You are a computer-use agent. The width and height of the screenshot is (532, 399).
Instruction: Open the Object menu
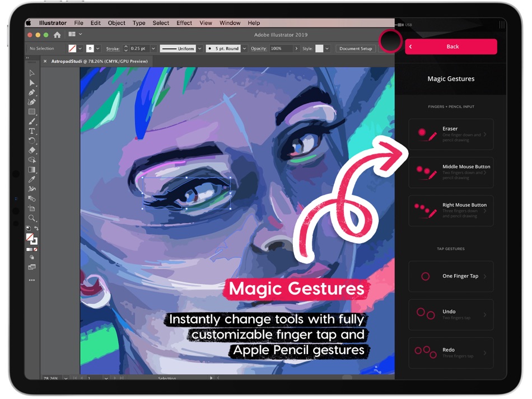click(116, 23)
